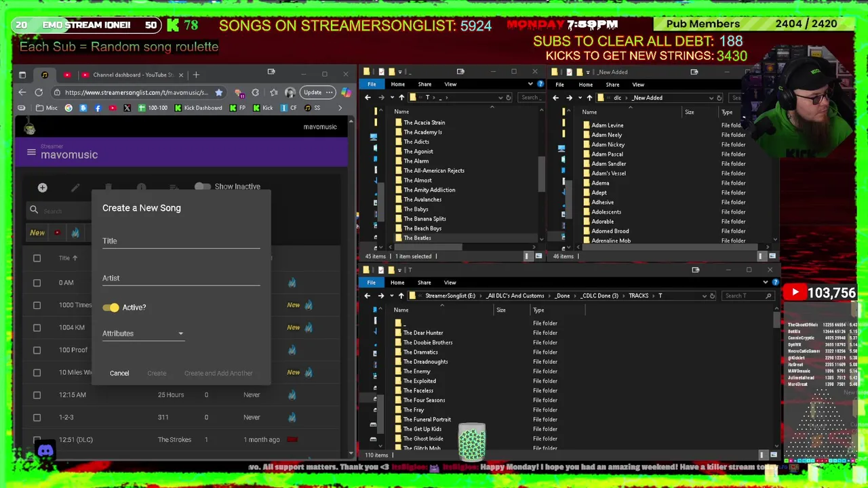Check the 1000 Times song checkbox
This screenshot has width=868, height=488.
coord(37,305)
